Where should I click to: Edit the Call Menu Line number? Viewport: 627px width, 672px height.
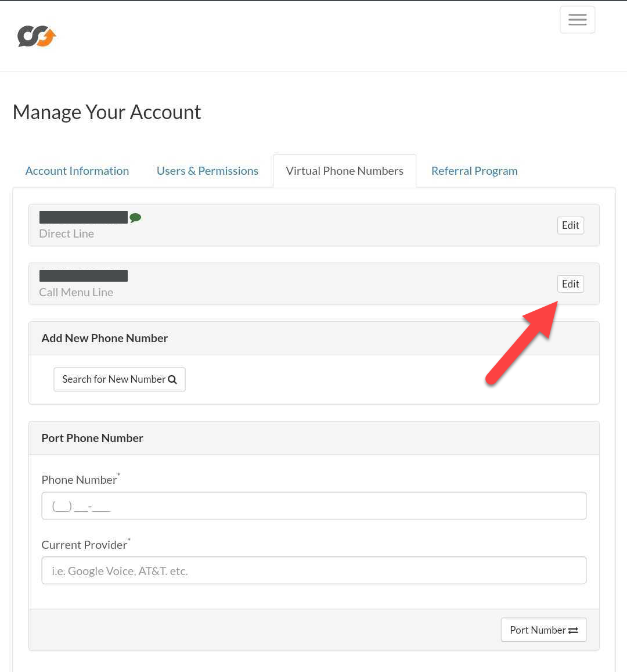click(x=571, y=284)
